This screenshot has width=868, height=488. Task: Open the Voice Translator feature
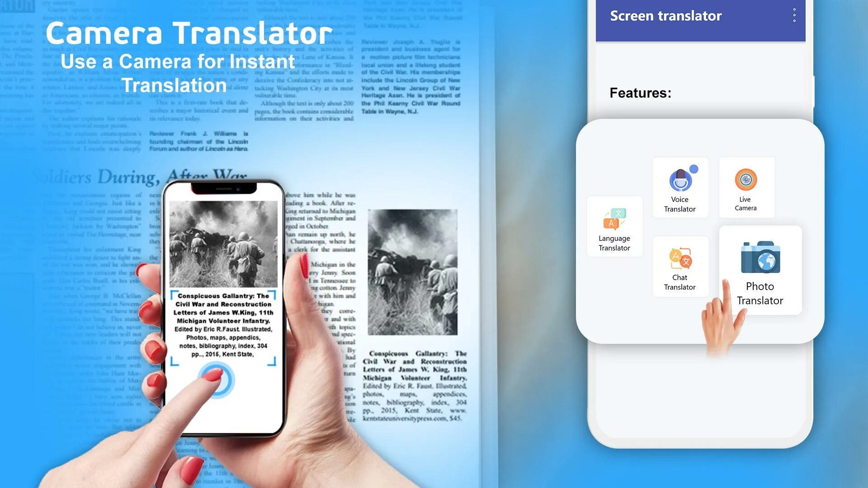click(x=679, y=187)
